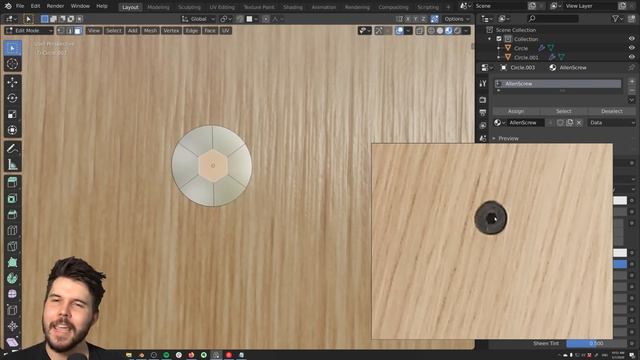
Task: Click the Blender logo menu
Action: click(8, 6)
